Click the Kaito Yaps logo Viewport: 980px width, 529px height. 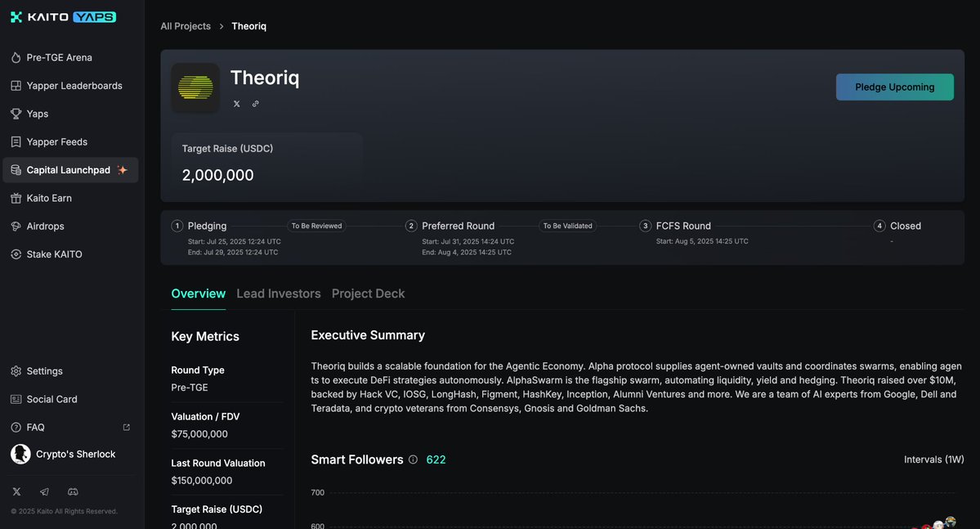click(63, 17)
